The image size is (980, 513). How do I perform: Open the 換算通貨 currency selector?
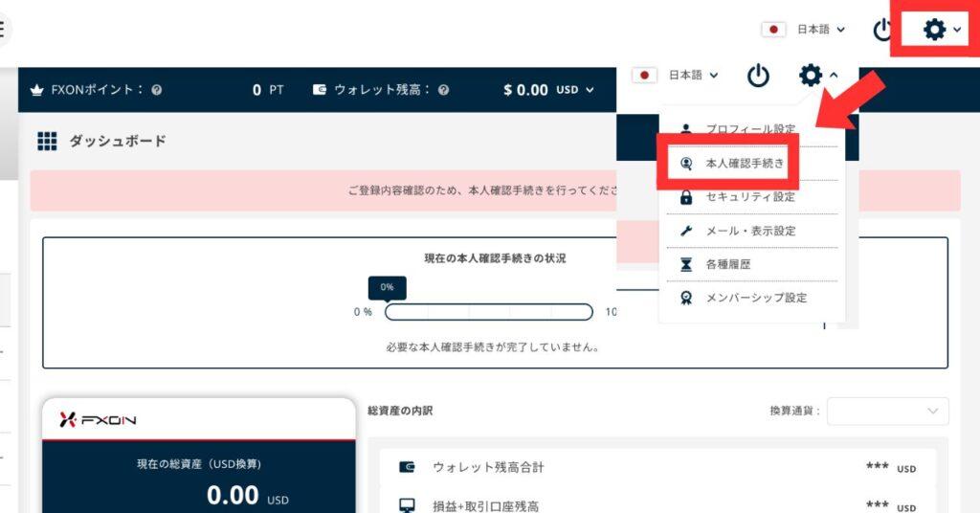tap(888, 411)
